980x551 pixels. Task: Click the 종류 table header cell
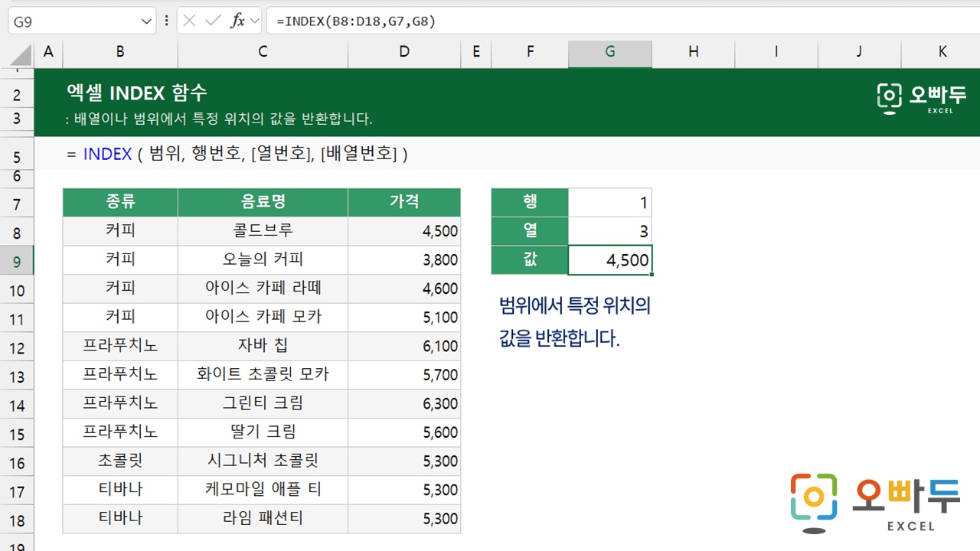point(120,202)
